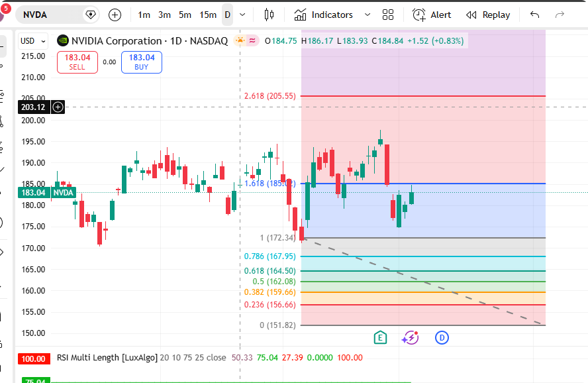Add a symbol with the plus circle icon
The image size is (588, 383).
pyautogui.click(x=115, y=15)
